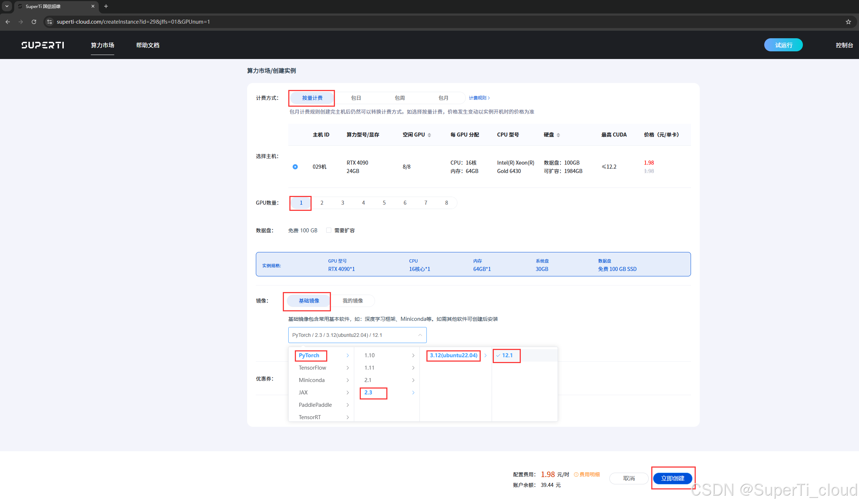Viewport: 859px width, 504px height.
Task: Open tab search dropdown arrow
Action: pyautogui.click(x=7, y=6)
